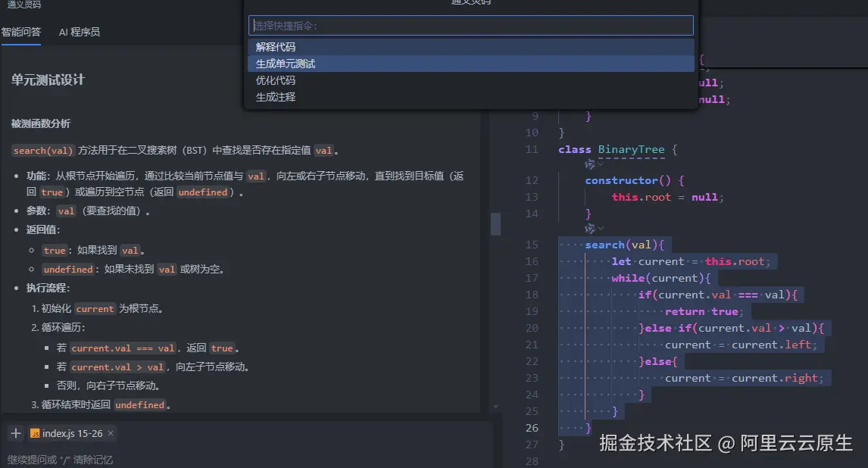Image resolution: width=868 pixels, height=468 pixels.
Task: Expand chevron next to search Lingma icon
Action: (601, 228)
